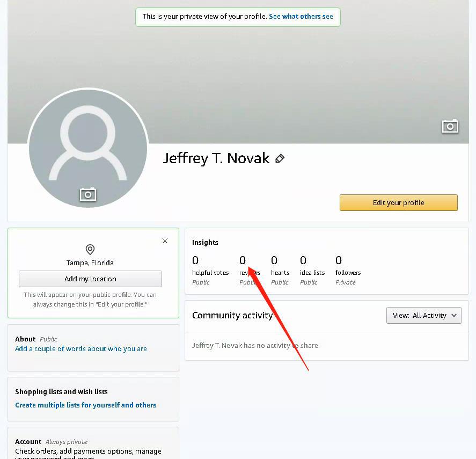Click the location pin icon above Tampa, Florida

click(90, 250)
